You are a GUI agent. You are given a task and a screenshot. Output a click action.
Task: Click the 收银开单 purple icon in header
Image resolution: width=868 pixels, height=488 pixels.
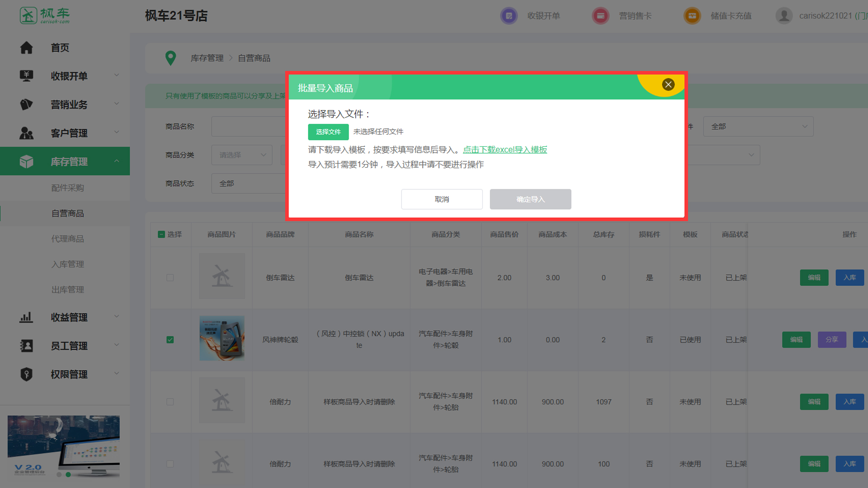(509, 16)
